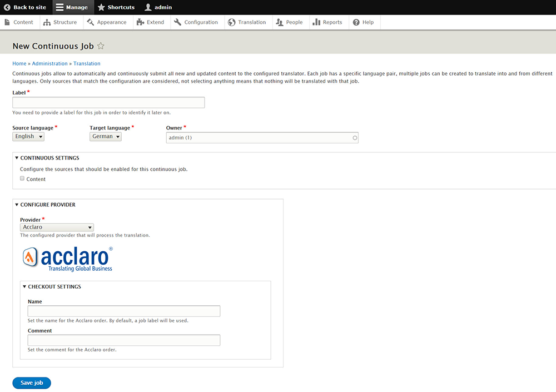The height and width of the screenshot is (392, 556).
Task: Click the Save job button
Action: [31, 383]
